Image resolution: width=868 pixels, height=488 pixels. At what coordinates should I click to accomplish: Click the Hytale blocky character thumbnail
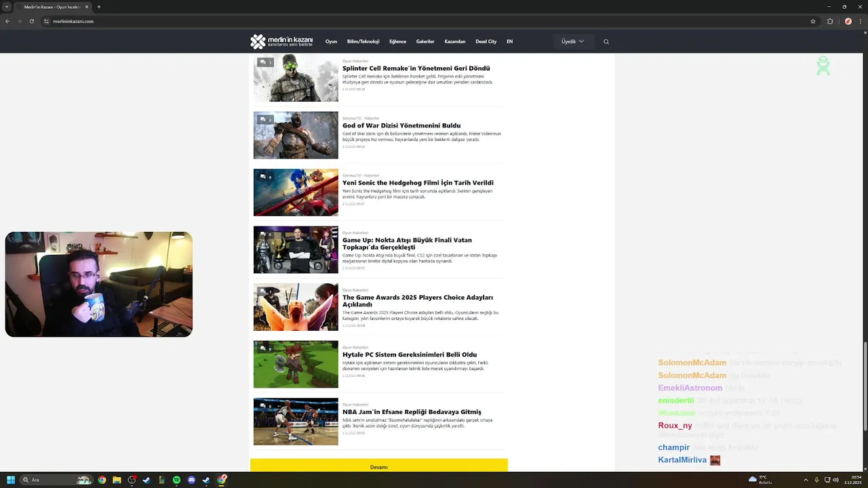click(296, 364)
